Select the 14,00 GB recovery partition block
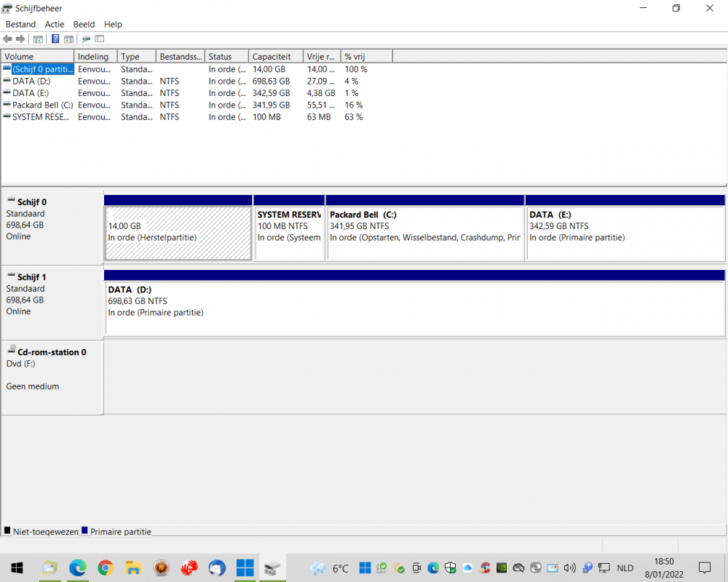 [178, 233]
